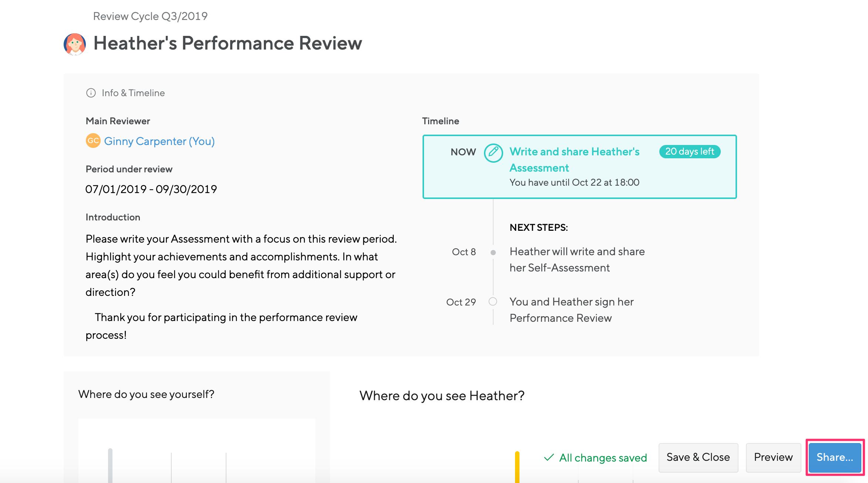Image resolution: width=868 pixels, height=483 pixels.
Task: Click the NOW label in timeline box
Action: [x=463, y=152]
